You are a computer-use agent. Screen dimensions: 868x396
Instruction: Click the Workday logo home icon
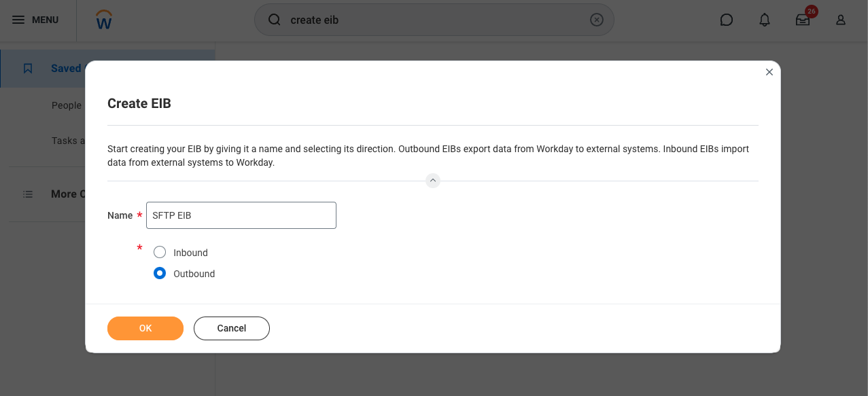click(x=104, y=20)
